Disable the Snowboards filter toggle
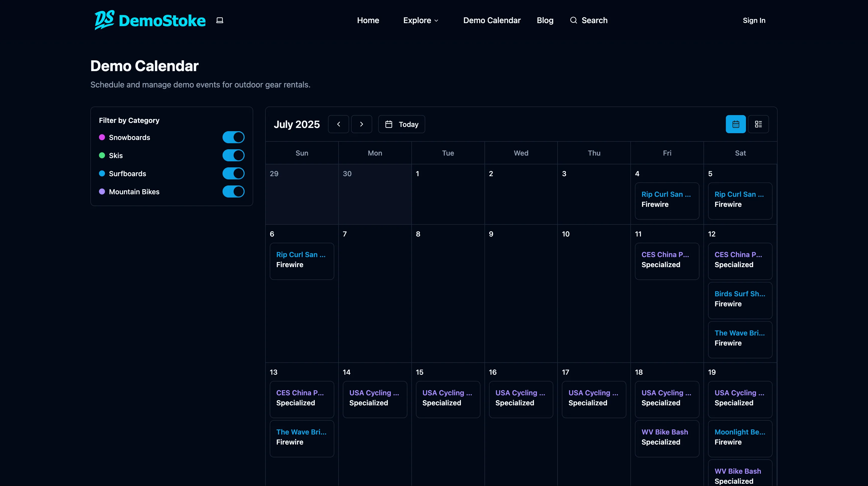The width and height of the screenshot is (868, 486). coord(233,137)
